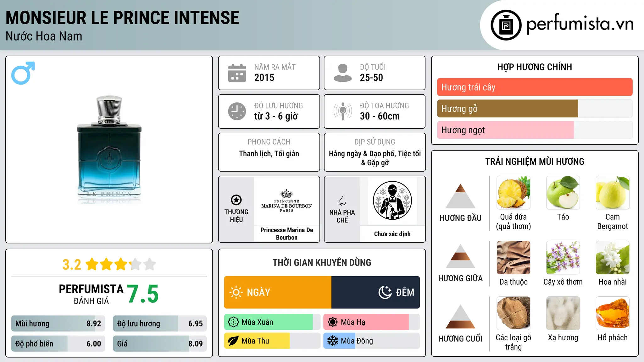Click the blue male gender symbol

(x=23, y=73)
